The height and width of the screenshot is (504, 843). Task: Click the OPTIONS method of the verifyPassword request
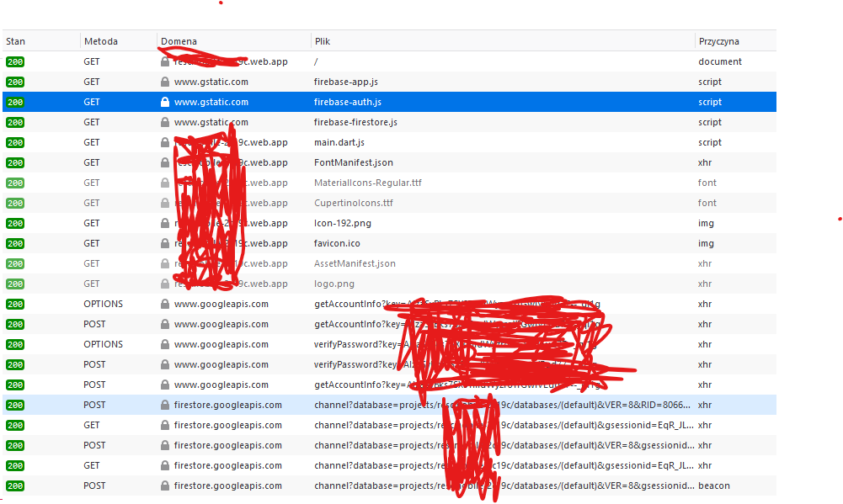click(104, 344)
